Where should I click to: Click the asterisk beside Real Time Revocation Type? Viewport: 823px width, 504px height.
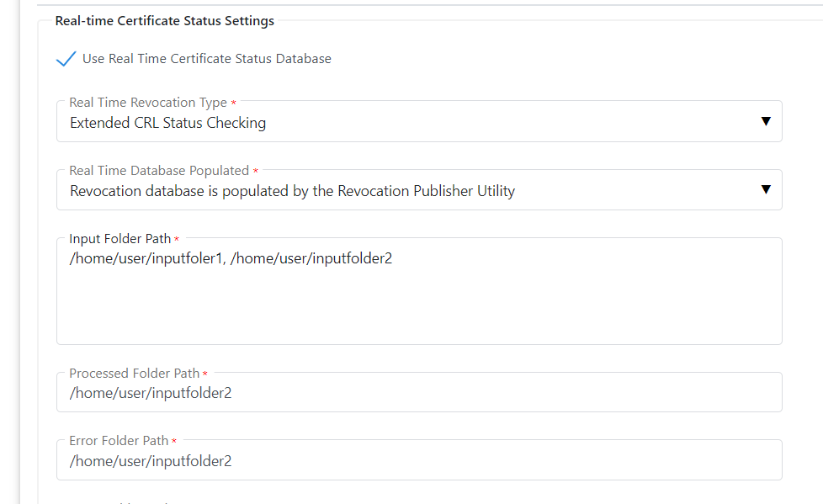point(233,103)
